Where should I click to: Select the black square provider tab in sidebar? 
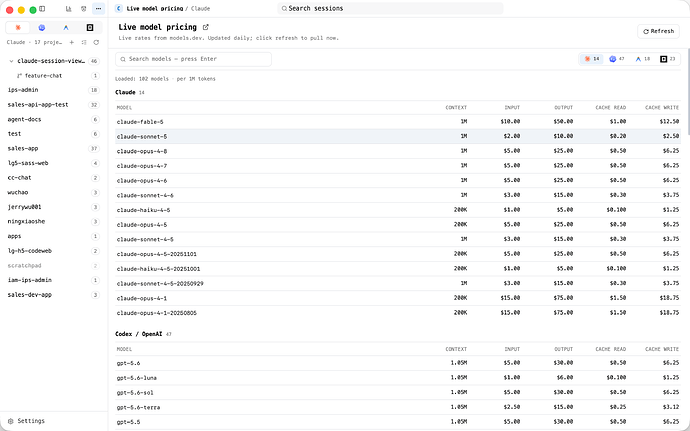pyautogui.click(x=90, y=28)
